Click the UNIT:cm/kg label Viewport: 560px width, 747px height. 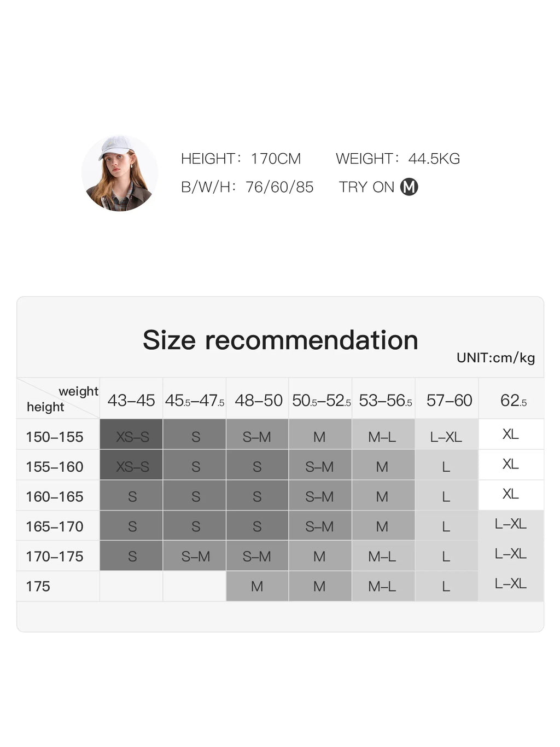(x=496, y=358)
